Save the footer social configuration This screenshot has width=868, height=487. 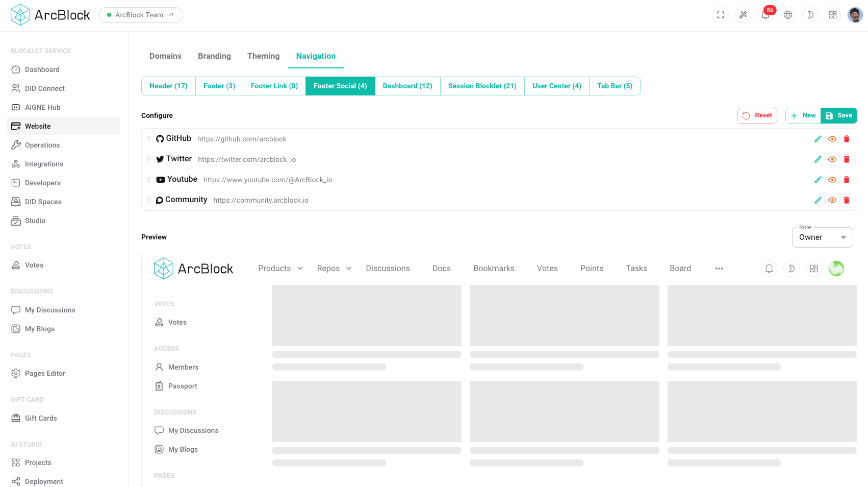click(x=838, y=115)
